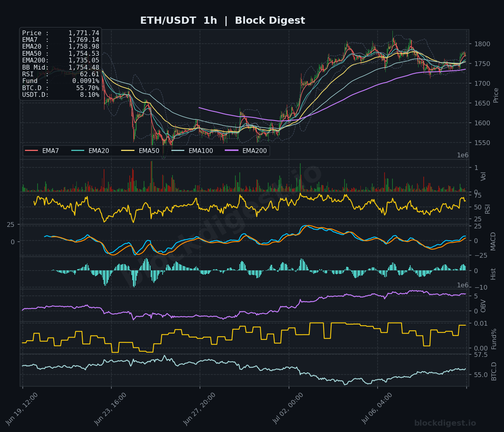Click the Fund% axis title
Viewport: 504px width, 432px height.
[x=494, y=338]
